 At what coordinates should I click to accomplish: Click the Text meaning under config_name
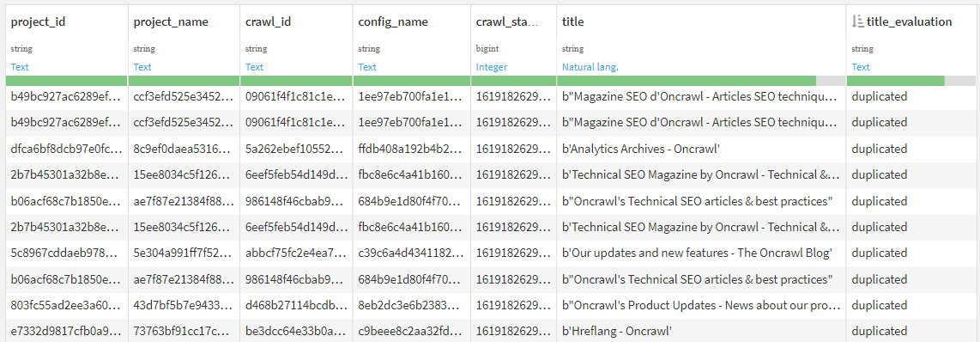pyautogui.click(x=367, y=66)
